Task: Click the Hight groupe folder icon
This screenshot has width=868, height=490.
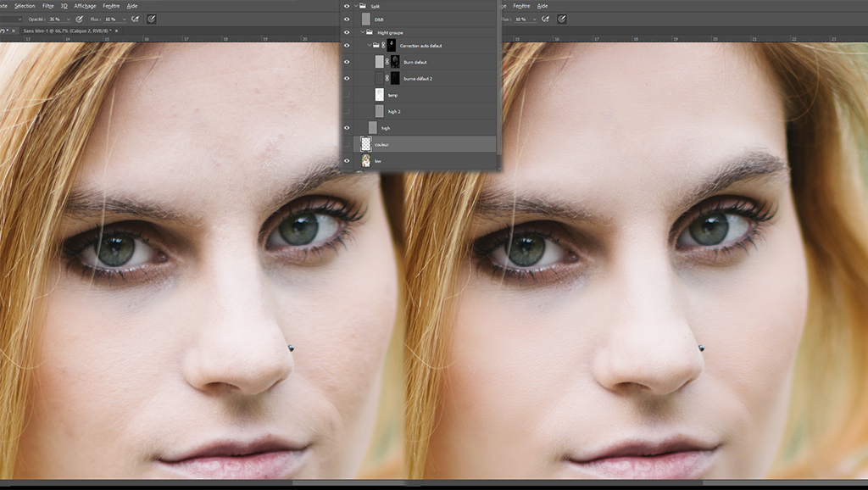Action: 370,32
